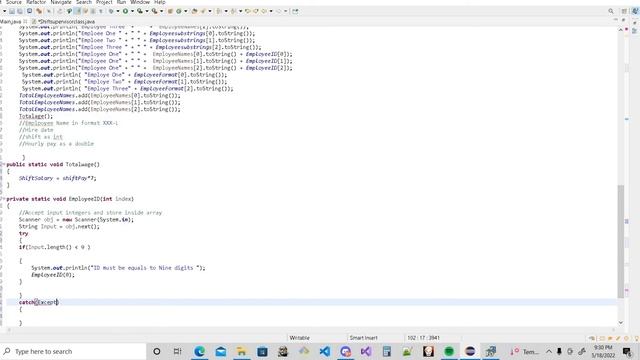Open Mail app from the taskbar
This screenshot has height=360, width=640.
(221, 351)
